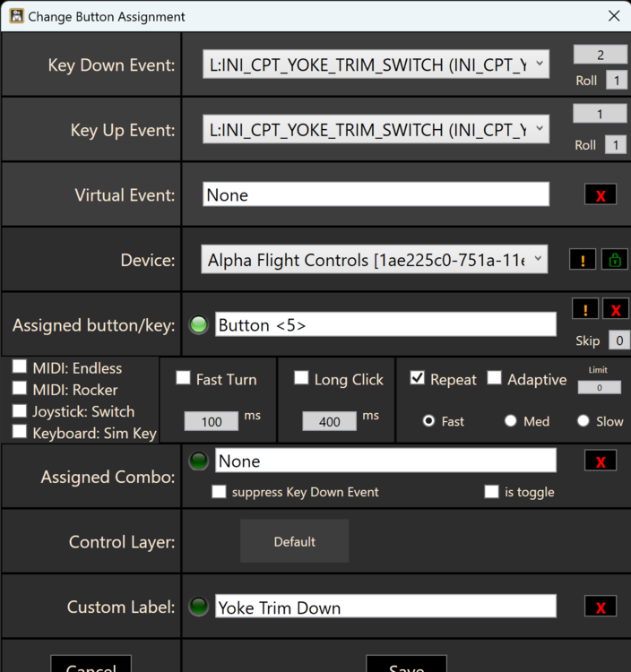Click the Custom Label text field

(385, 607)
